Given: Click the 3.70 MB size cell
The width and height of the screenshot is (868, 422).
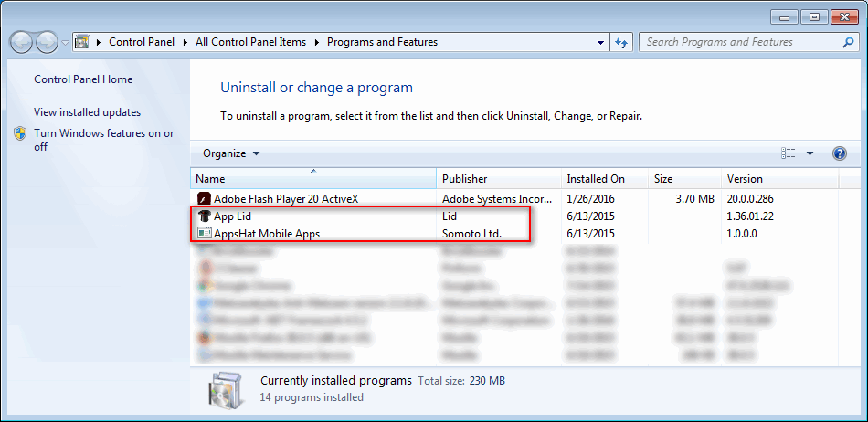Looking at the screenshot, I should 694,198.
